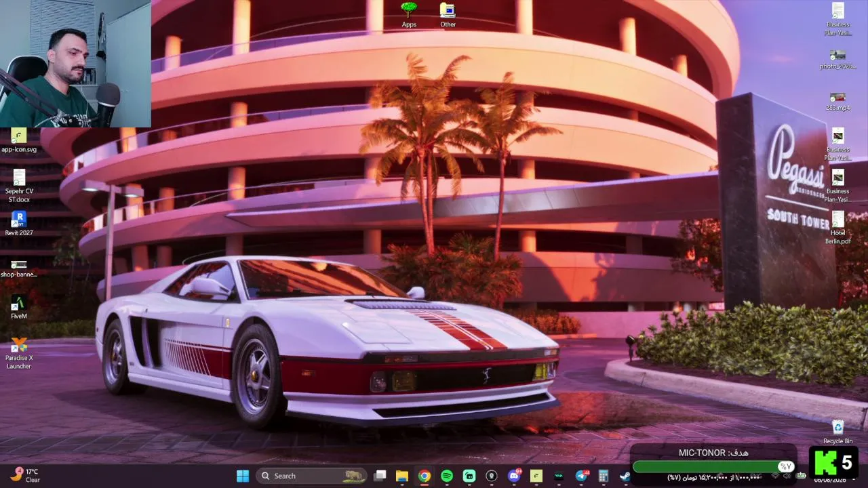This screenshot has width=868, height=488.
Task: Select the Revit 2027 shortcut
Action: click(19, 224)
